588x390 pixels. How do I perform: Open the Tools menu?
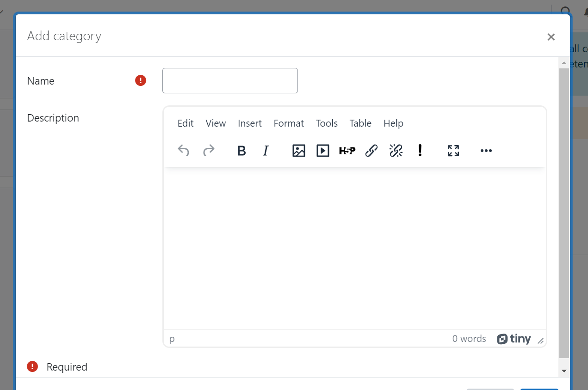click(327, 123)
